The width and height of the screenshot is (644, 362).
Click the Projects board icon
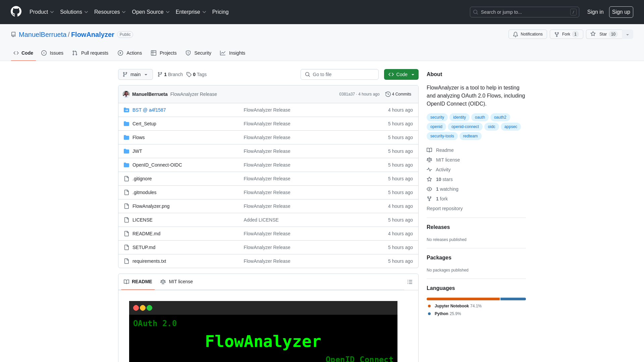[x=154, y=53]
